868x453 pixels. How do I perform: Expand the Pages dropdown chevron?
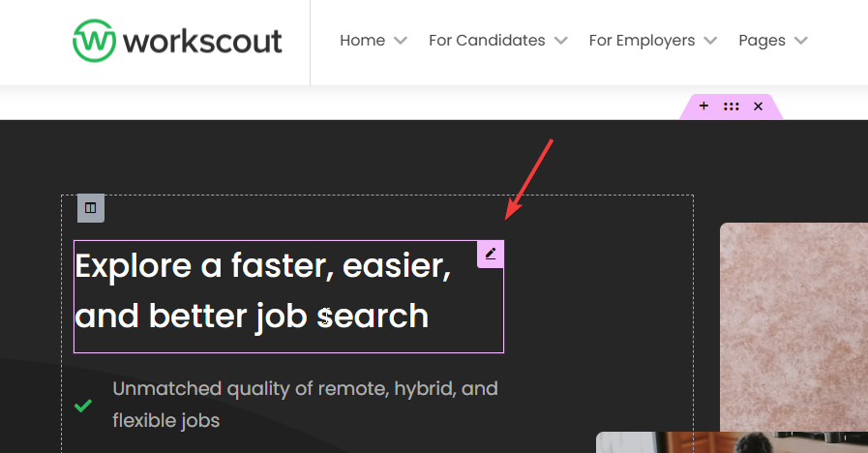tap(800, 41)
